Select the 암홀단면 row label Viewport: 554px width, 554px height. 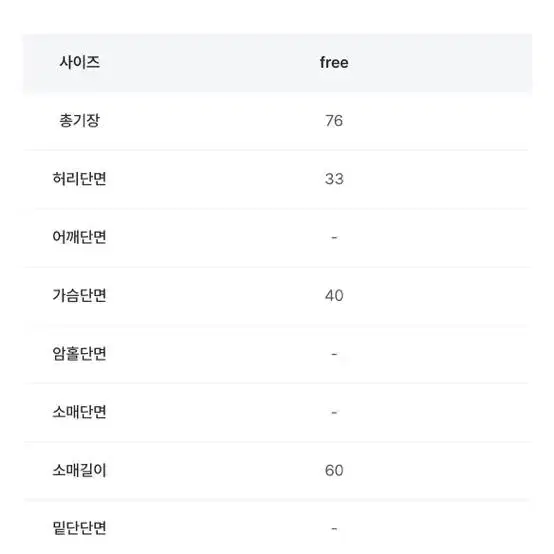pos(79,353)
